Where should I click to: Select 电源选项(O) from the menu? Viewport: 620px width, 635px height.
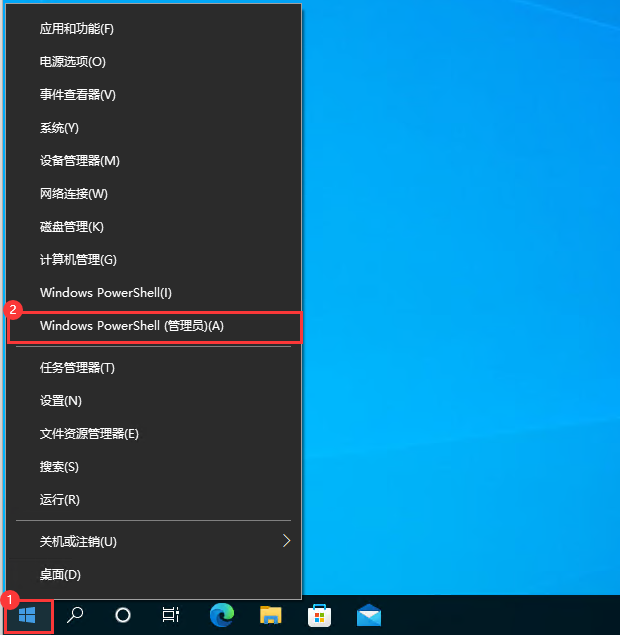(153, 62)
